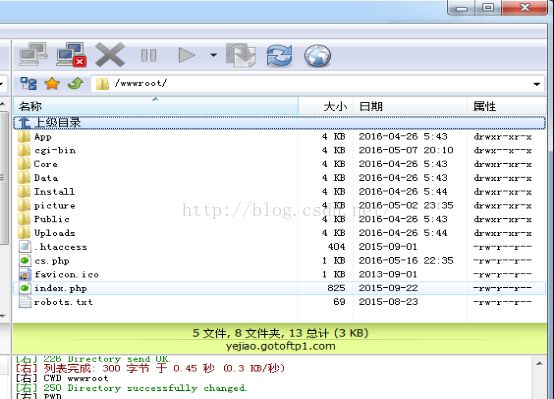Viewport: 554px width, 399px height.
Task: Click cgi-bin attributes drwx--x--x
Action: click(503, 151)
